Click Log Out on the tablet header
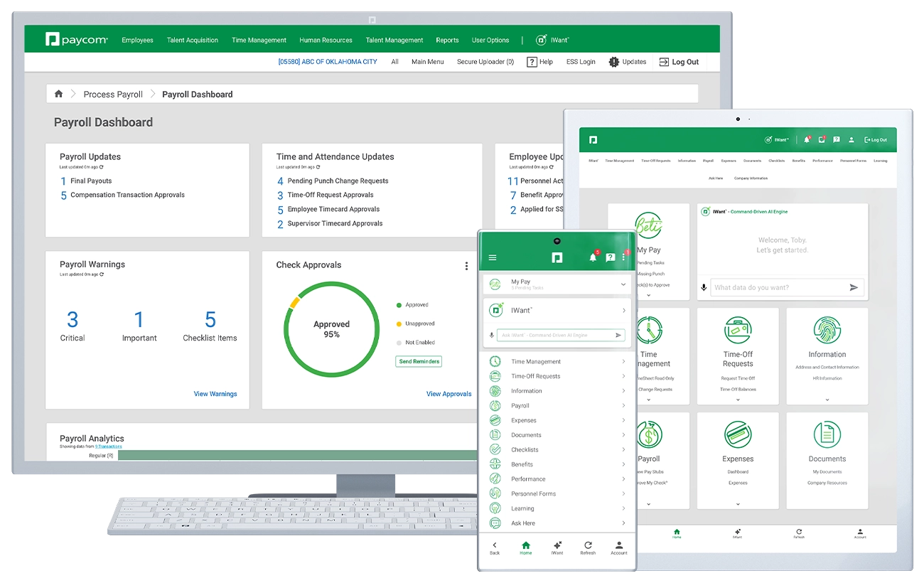924x583 pixels. (876, 140)
